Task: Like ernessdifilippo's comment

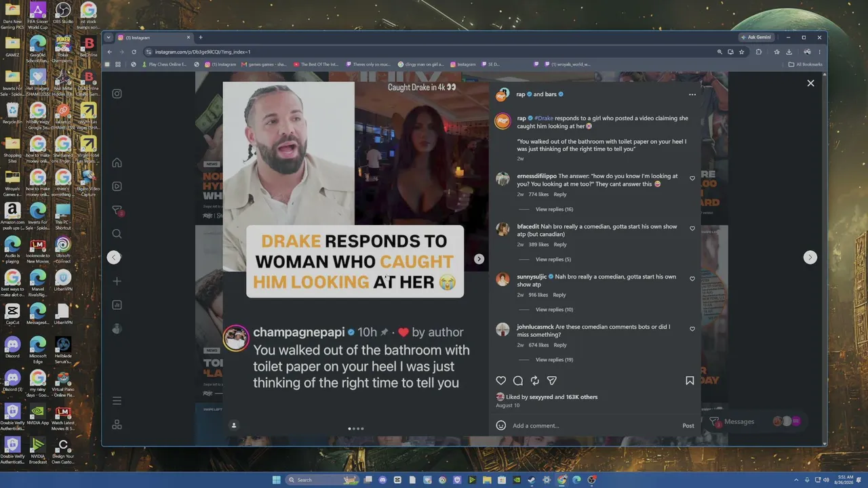Action: click(692, 178)
